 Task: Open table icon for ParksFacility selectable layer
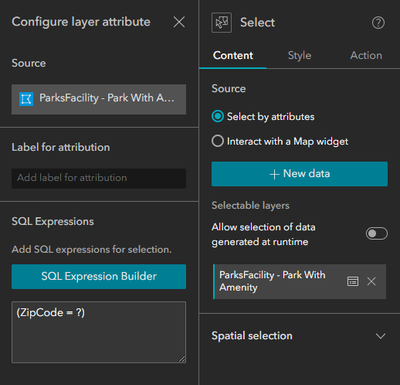coord(353,281)
